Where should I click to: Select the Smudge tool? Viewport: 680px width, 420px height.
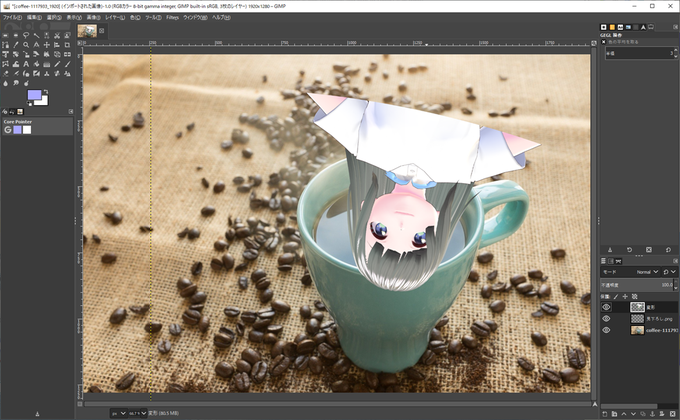point(16,83)
